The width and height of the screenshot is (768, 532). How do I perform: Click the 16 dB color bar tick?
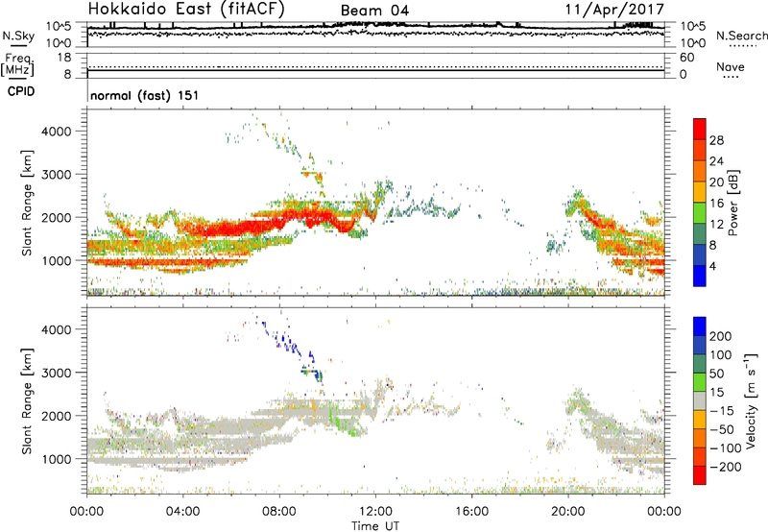(716, 204)
